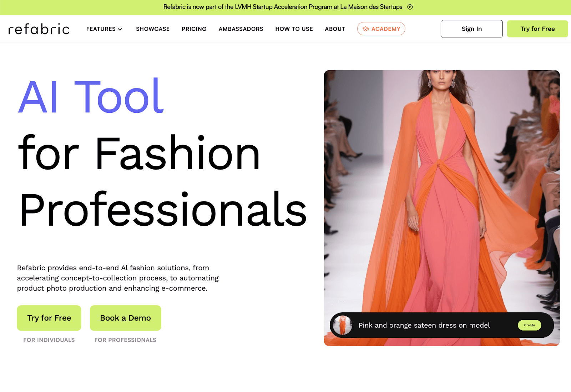The width and height of the screenshot is (571, 392).
Task: Click the refabric logo
Action: click(39, 29)
